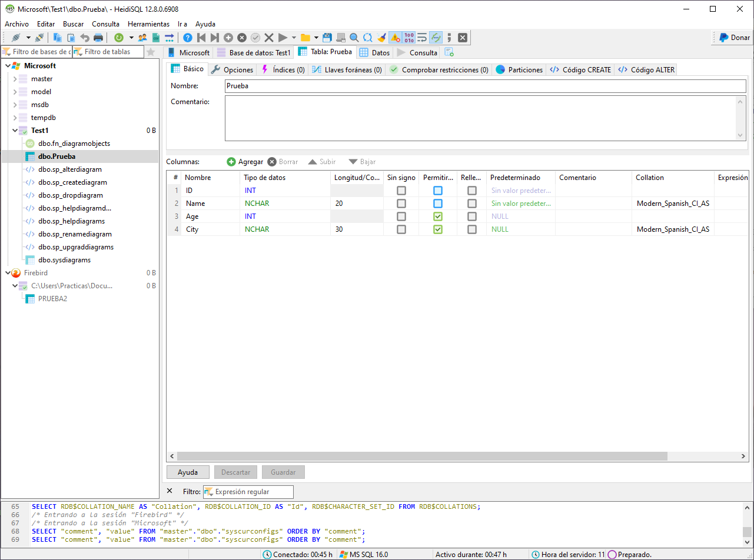Click the save floppy disk icon
The height and width of the screenshot is (560, 754).
point(327,38)
